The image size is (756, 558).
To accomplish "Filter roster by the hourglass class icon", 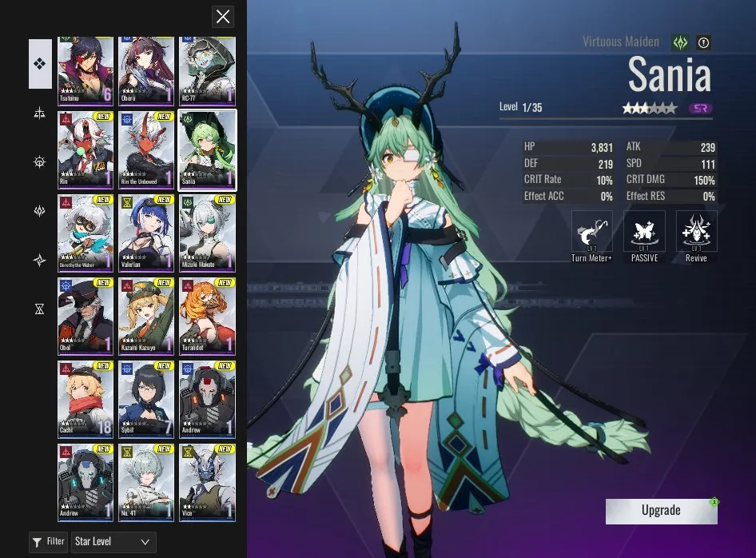I will click(x=39, y=309).
